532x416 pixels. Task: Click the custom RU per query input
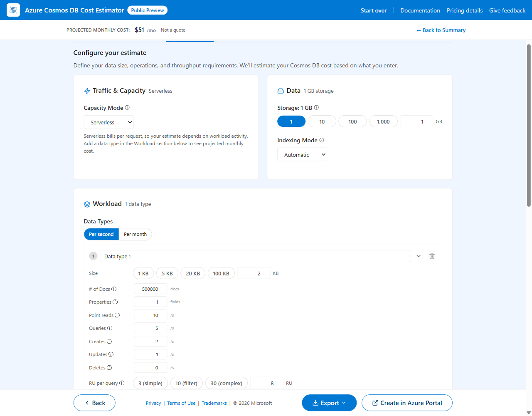point(267,383)
